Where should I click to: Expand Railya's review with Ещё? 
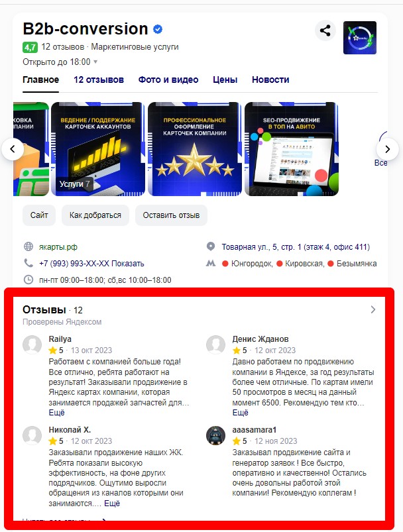[57, 413]
